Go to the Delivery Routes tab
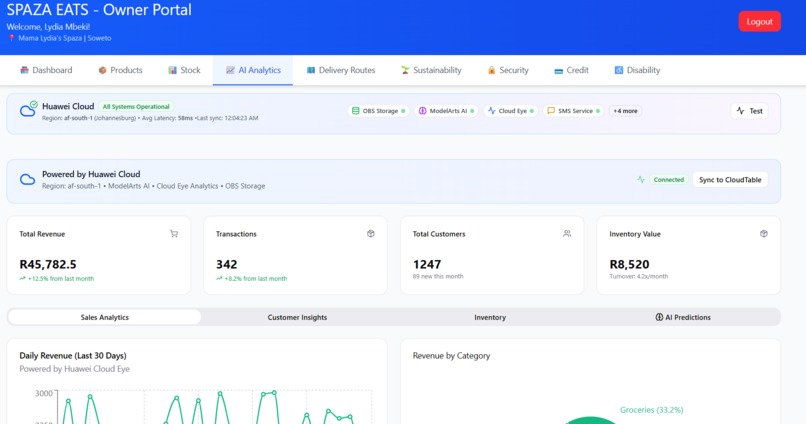806x424 pixels. coord(341,70)
